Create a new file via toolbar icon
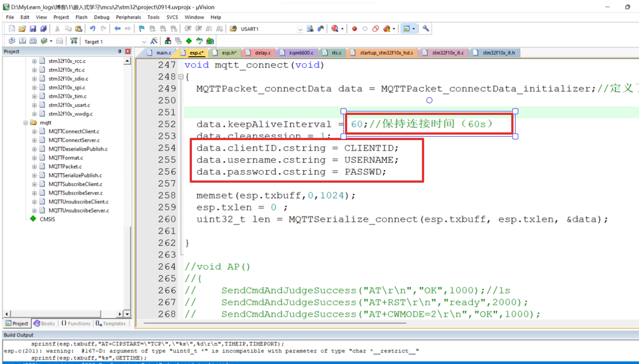This screenshot has width=639, height=364. pos(11,28)
